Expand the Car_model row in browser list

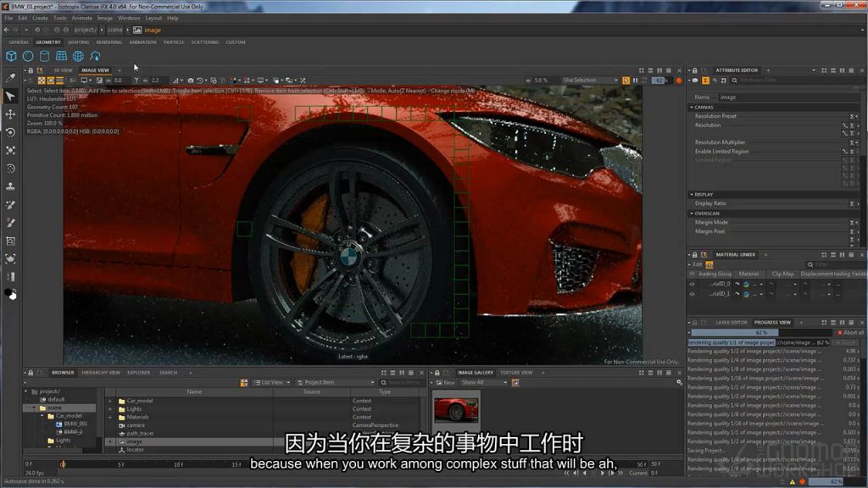click(x=109, y=401)
